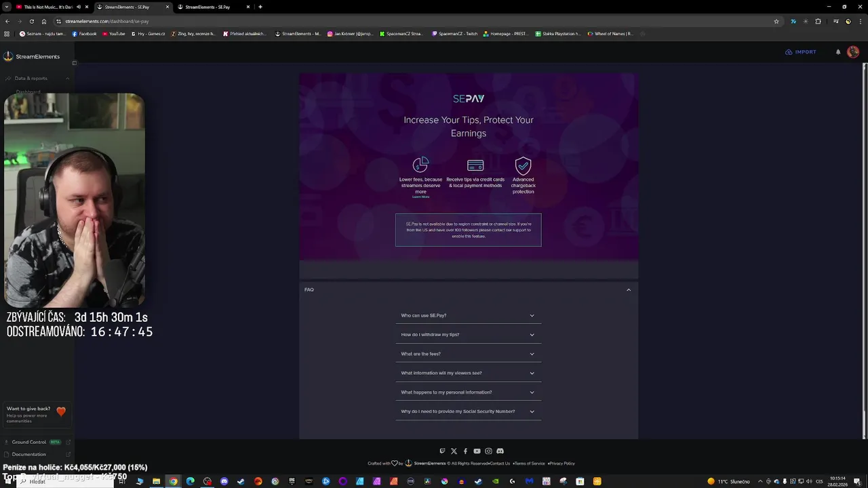Open the taskbar clock and date
The width and height of the screenshot is (868, 488).
tap(839, 481)
